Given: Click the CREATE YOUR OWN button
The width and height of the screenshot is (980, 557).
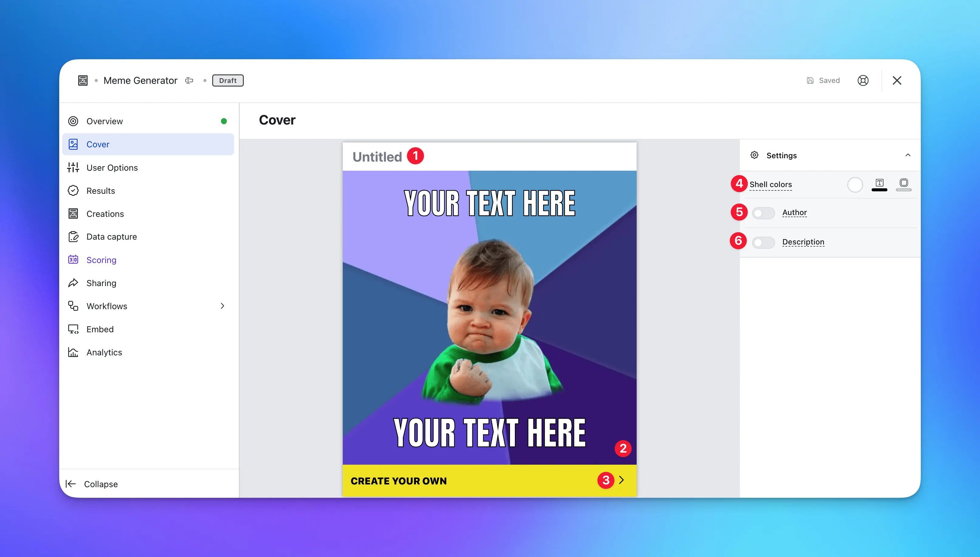Looking at the screenshot, I should 489,480.
